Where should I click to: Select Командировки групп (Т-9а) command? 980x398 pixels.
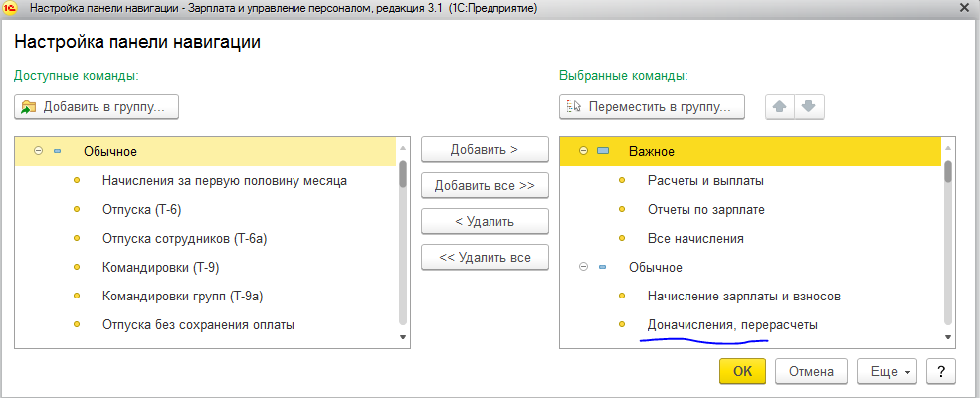[182, 297]
